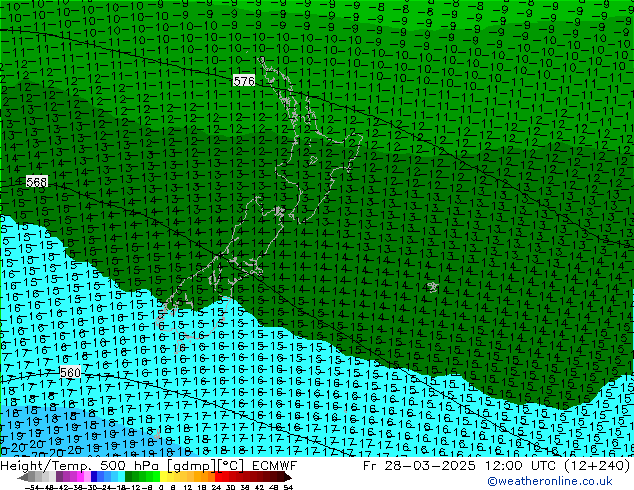634x490 pixels.
Task: Click the 568 contour height label
Action: point(36,182)
